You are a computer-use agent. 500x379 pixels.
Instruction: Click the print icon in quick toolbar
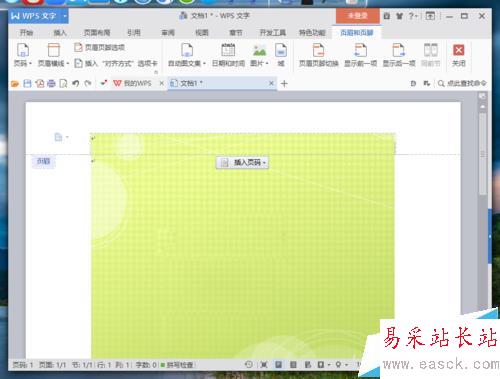point(51,83)
